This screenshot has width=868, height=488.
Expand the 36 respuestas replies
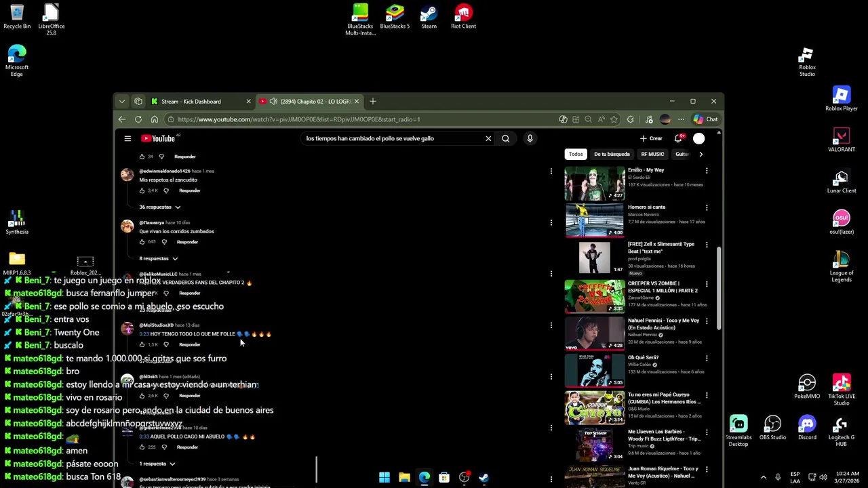coord(160,207)
